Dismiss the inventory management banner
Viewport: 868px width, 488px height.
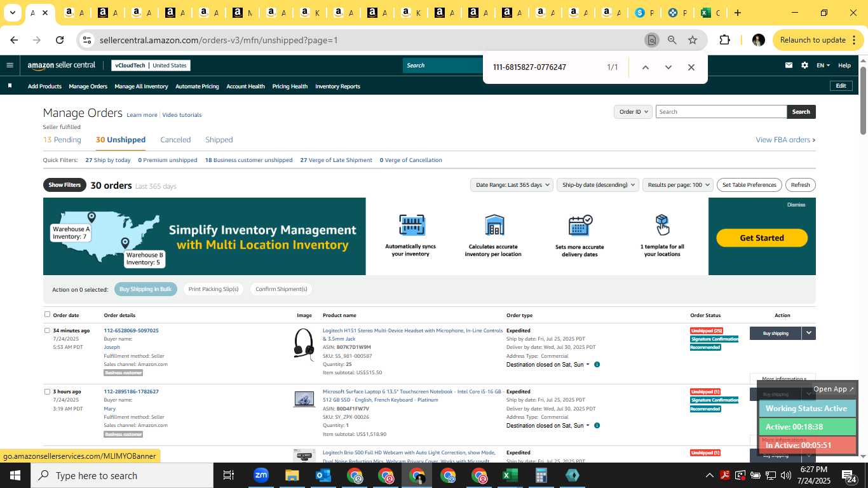point(796,205)
